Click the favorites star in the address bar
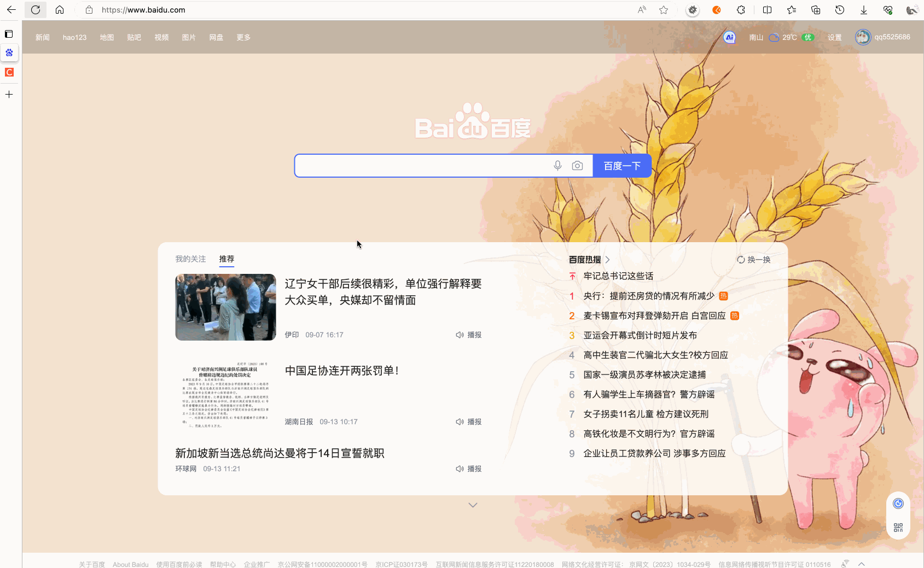This screenshot has height=568, width=924. 663,9
